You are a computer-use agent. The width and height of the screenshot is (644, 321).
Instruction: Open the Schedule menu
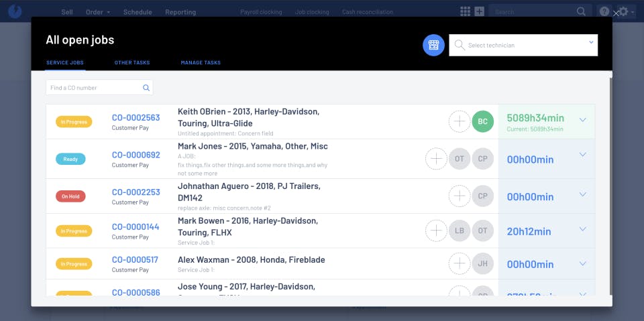click(x=138, y=12)
